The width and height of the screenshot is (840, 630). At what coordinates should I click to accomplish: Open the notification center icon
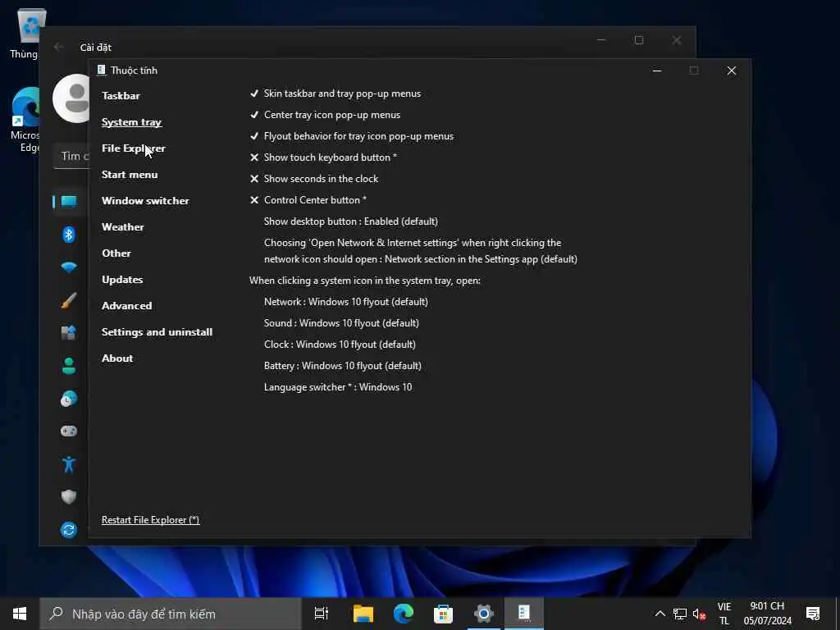point(813,614)
